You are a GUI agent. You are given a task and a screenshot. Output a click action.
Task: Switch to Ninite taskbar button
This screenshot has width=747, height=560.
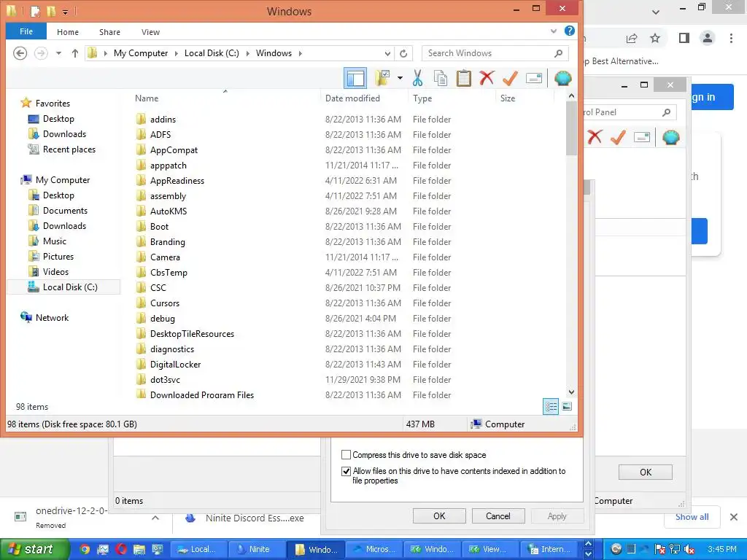click(x=258, y=550)
